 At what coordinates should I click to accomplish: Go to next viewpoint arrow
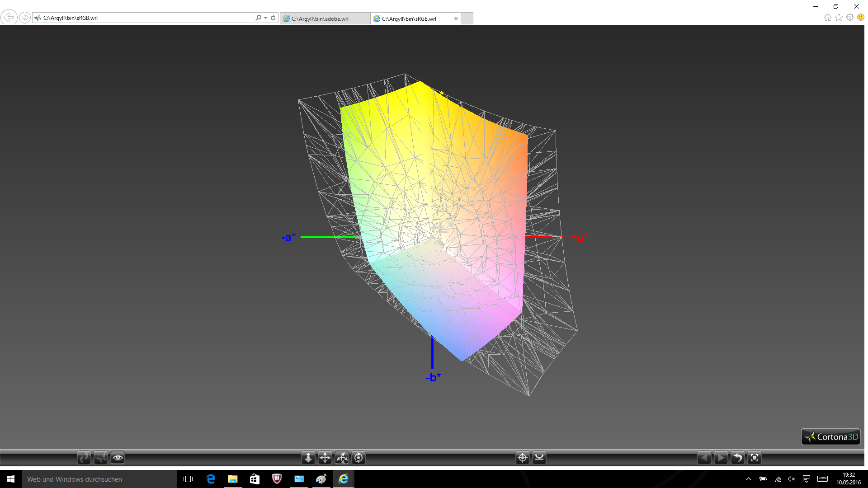[721, 458]
